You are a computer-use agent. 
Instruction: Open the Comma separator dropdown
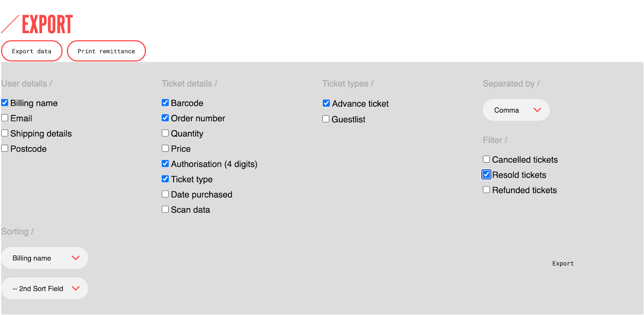pyautogui.click(x=516, y=110)
